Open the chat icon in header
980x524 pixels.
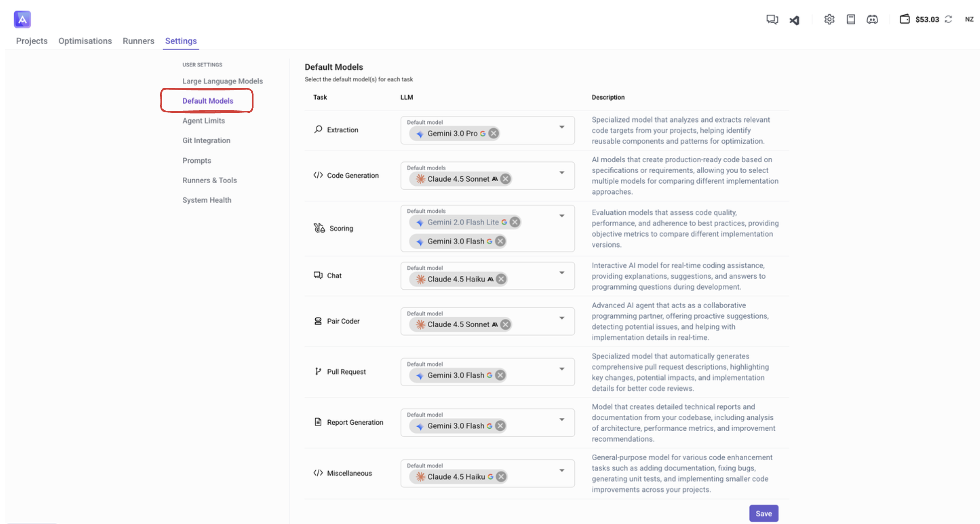(772, 19)
